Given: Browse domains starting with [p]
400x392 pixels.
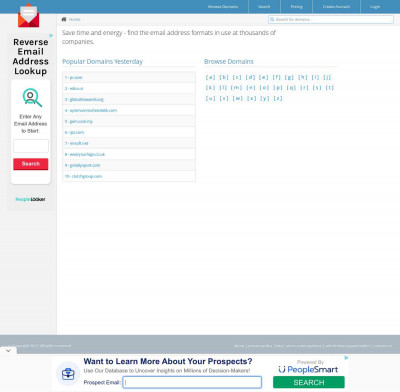Looking at the screenshot, I should 278,88.
